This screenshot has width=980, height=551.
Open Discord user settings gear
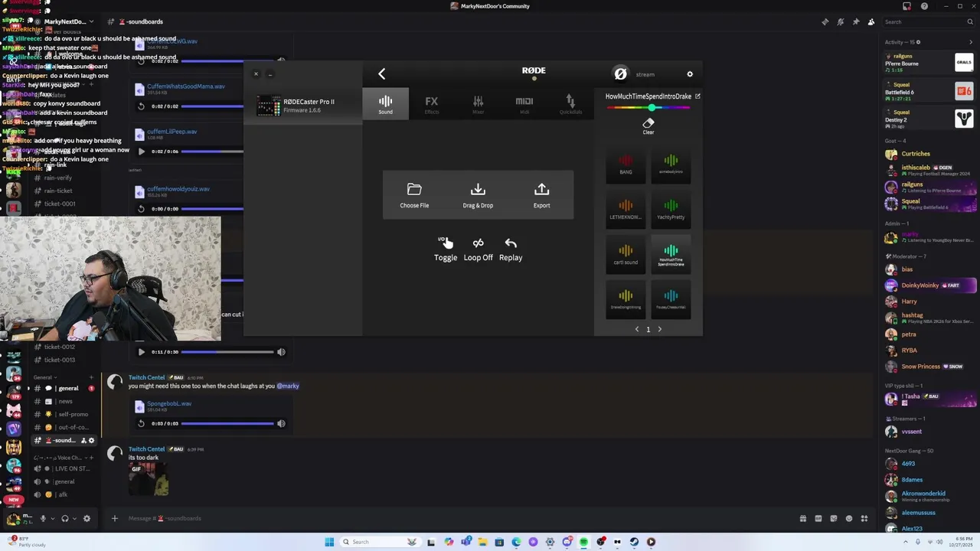(87, 518)
